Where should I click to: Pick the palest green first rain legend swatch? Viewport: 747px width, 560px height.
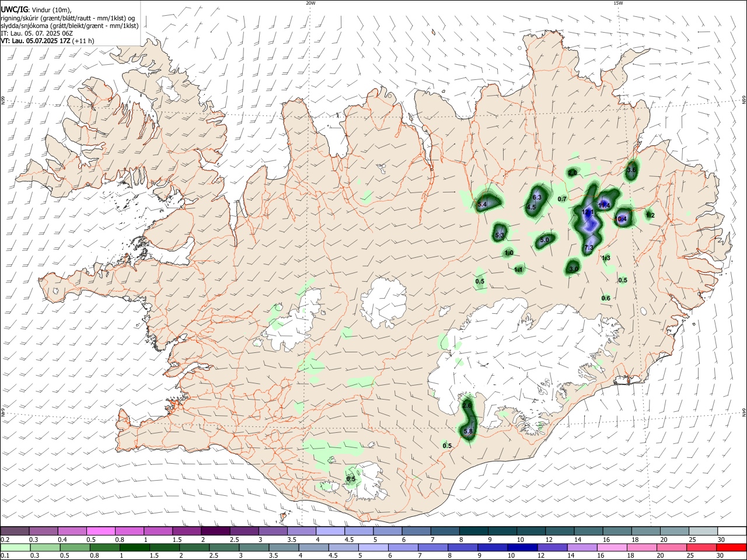pyautogui.click(x=15, y=548)
